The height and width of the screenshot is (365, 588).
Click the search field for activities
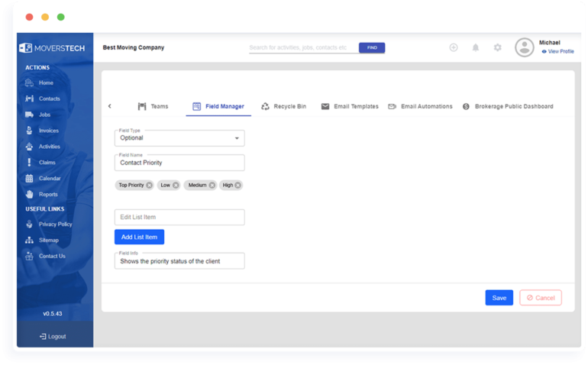[303, 47]
